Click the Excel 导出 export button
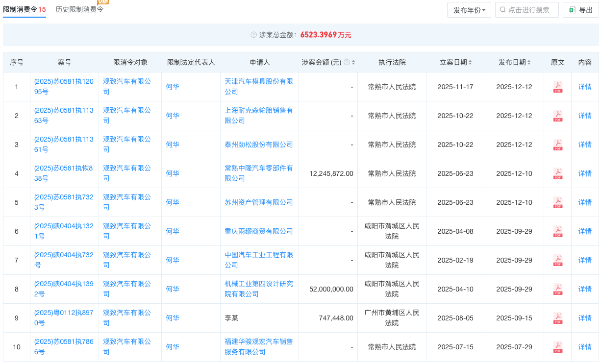Viewport: 601px width, 364px height. tap(580, 10)
